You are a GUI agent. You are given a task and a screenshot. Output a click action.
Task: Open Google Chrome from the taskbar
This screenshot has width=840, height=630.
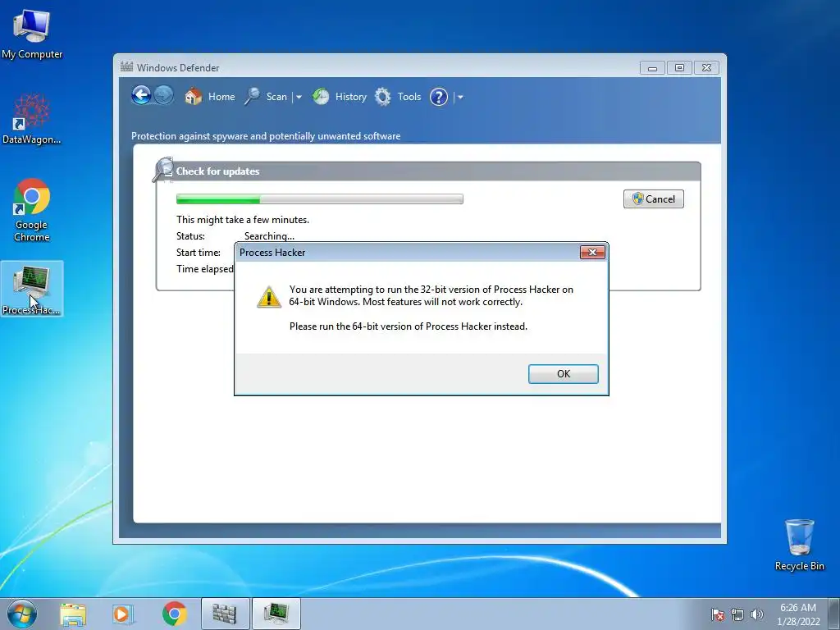[174, 614]
